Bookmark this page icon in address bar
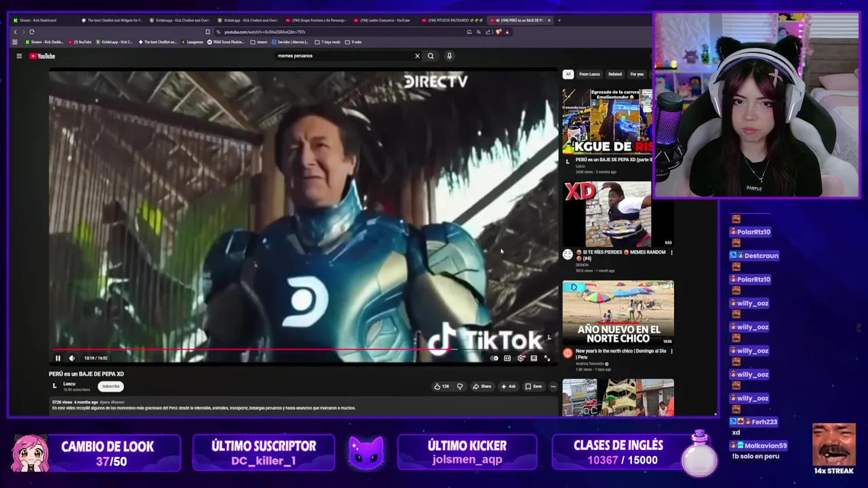 tap(208, 32)
